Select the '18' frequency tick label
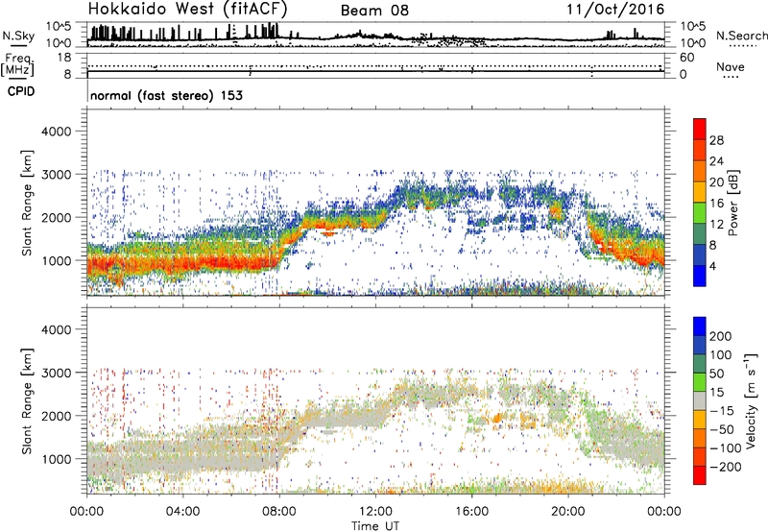Viewport: 768px width, 532px height. pos(64,58)
